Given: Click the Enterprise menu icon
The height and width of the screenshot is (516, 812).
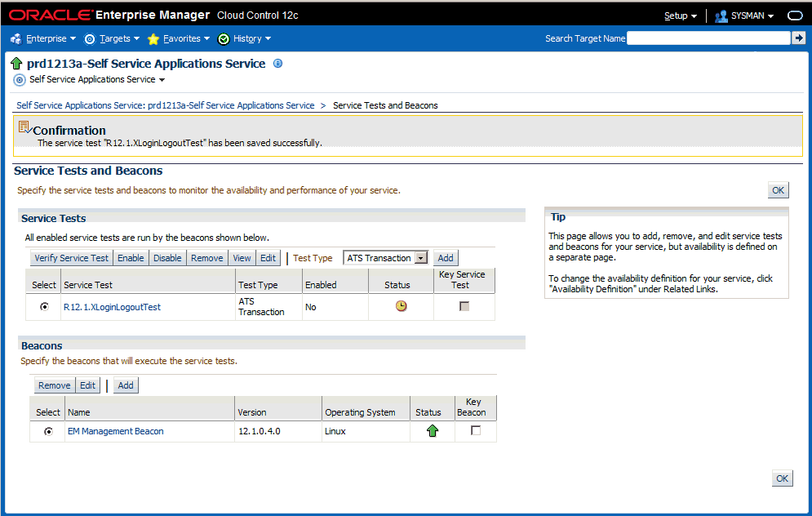Looking at the screenshot, I should pyautogui.click(x=16, y=39).
